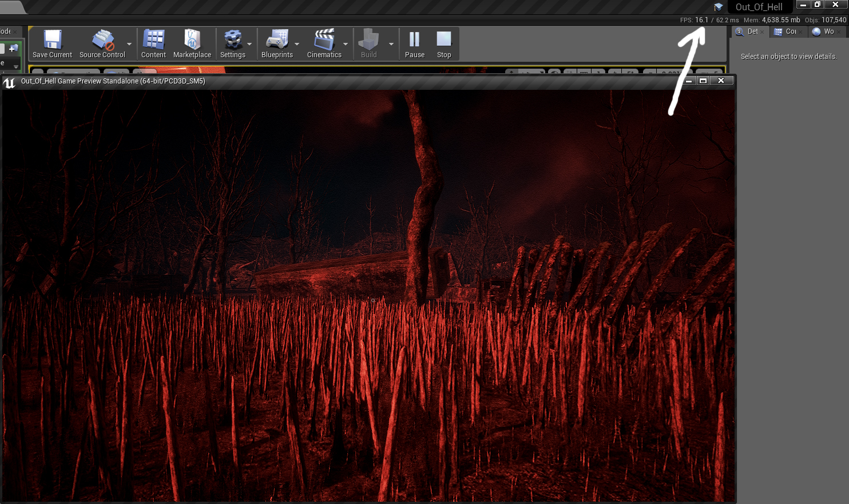Maximize the Game Preview Standalone window
This screenshot has width=849, height=504.
[703, 81]
